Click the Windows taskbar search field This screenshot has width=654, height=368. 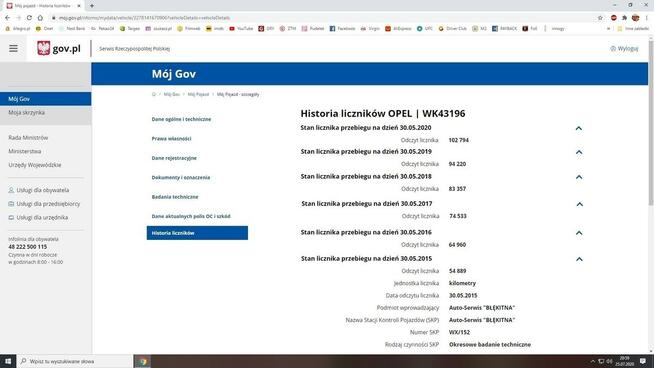(75, 361)
